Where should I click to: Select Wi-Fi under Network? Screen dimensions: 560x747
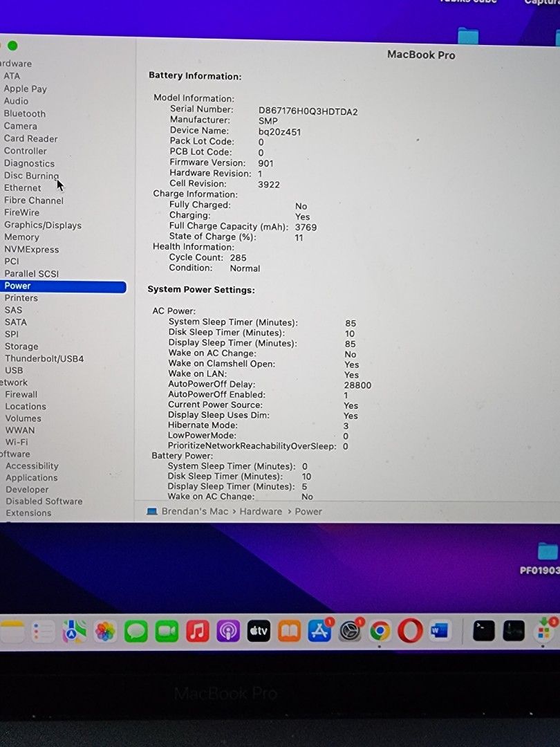(17, 442)
